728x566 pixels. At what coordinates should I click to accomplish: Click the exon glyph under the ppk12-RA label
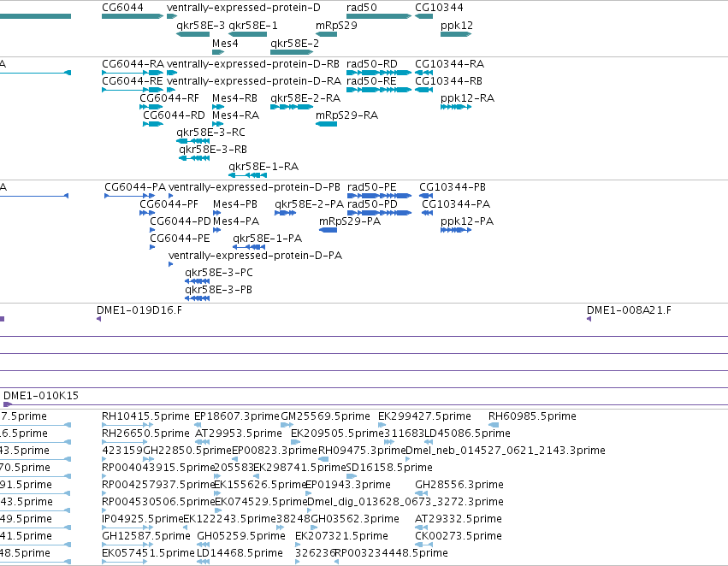pyautogui.click(x=456, y=107)
